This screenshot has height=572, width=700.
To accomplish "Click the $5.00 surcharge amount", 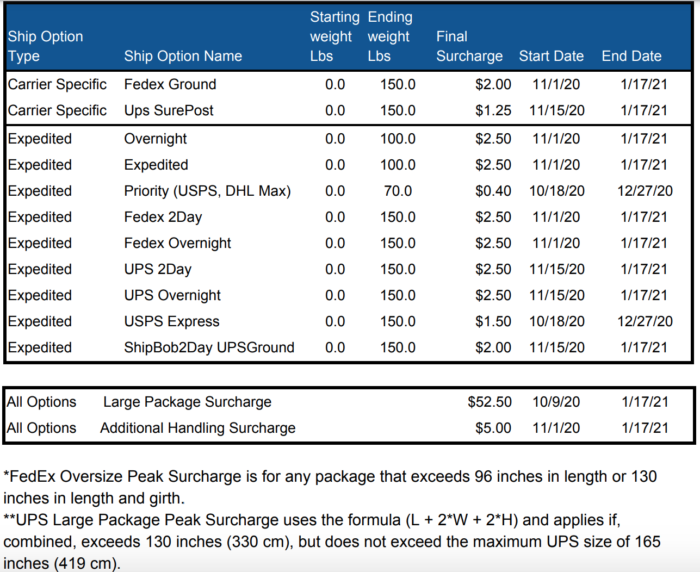I will point(493,428).
